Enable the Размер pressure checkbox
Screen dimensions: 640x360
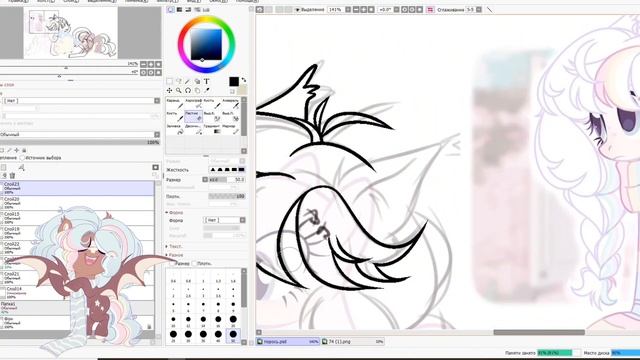(x=171, y=264)
